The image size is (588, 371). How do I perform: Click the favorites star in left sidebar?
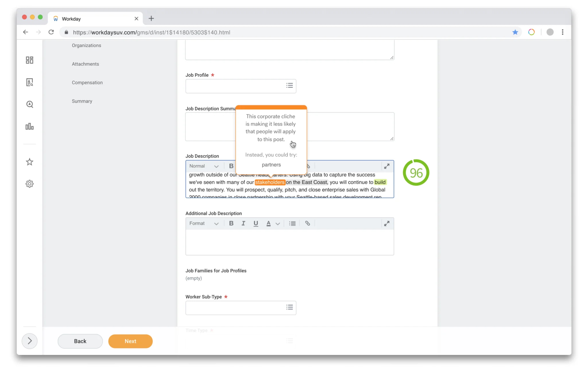click(30, 162)
